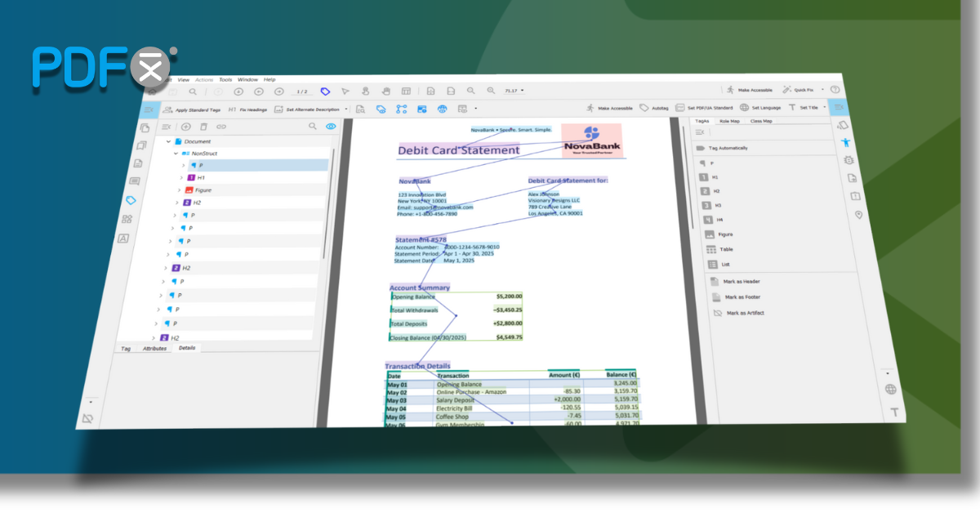The width and height of the screenshot is (980, 513).
Task: Open the Set Alternate Description dropdown arrow
Action: (x=346, y=109)
